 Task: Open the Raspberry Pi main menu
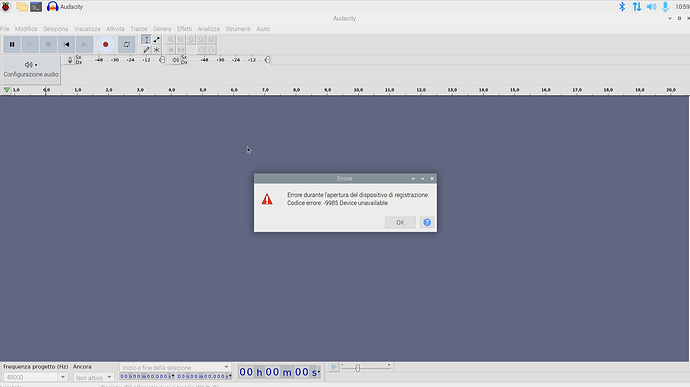point(6,7)
